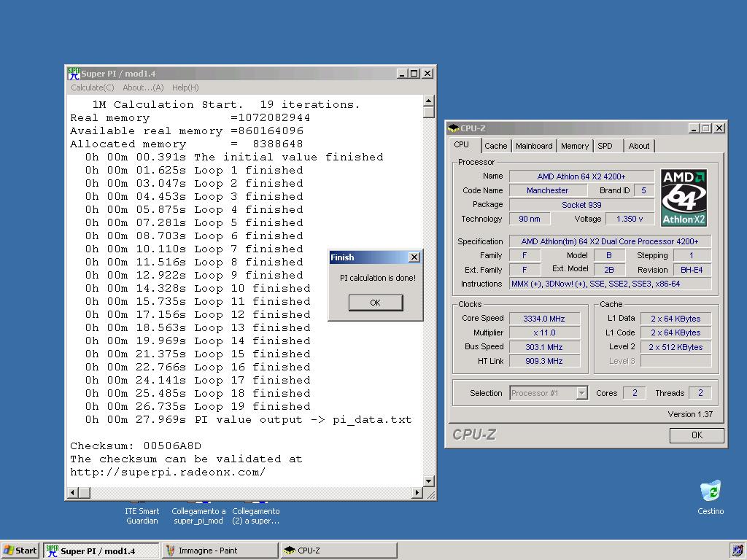Click the Voltage value 1.350 v
The image size is (747, 560).
630,219
